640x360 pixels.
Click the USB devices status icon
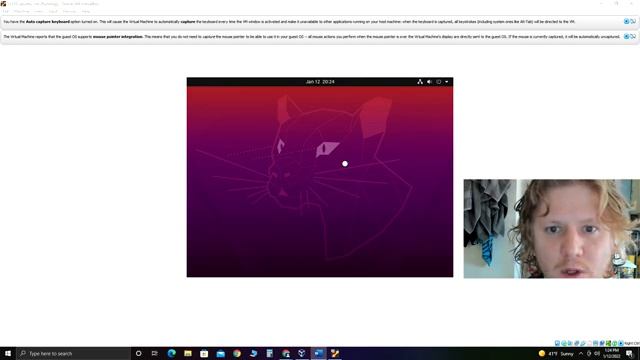583,343
